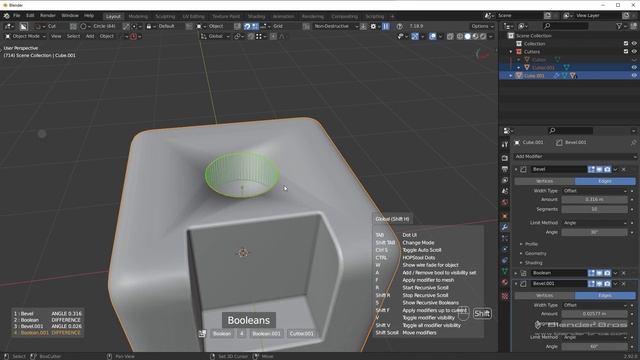Click the Cutter.001 button under Booleans
Screen dimensions: 640x360
pyautogui.click(x=302, y=334)
